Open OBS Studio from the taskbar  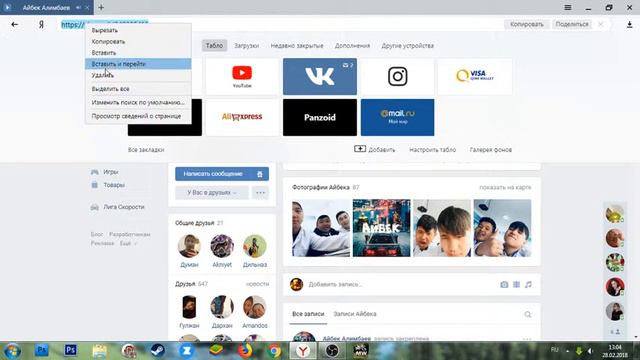click(x=332, y=350)
